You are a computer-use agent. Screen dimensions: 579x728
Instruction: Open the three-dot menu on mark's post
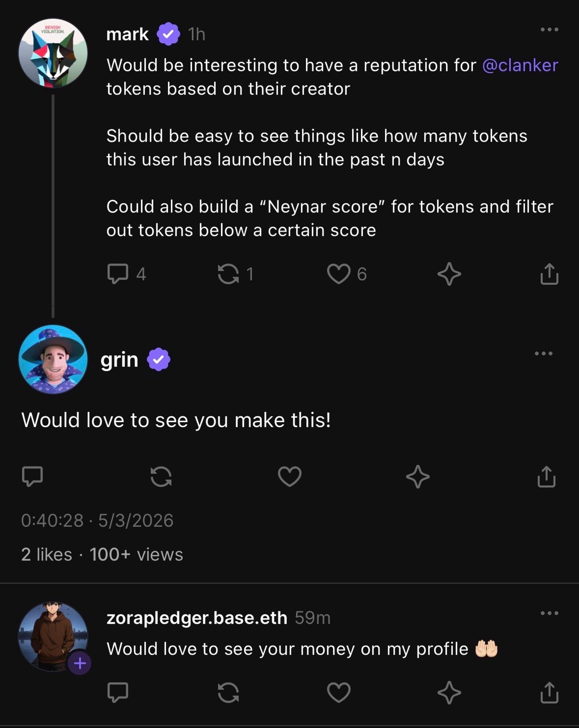(549, 29)
